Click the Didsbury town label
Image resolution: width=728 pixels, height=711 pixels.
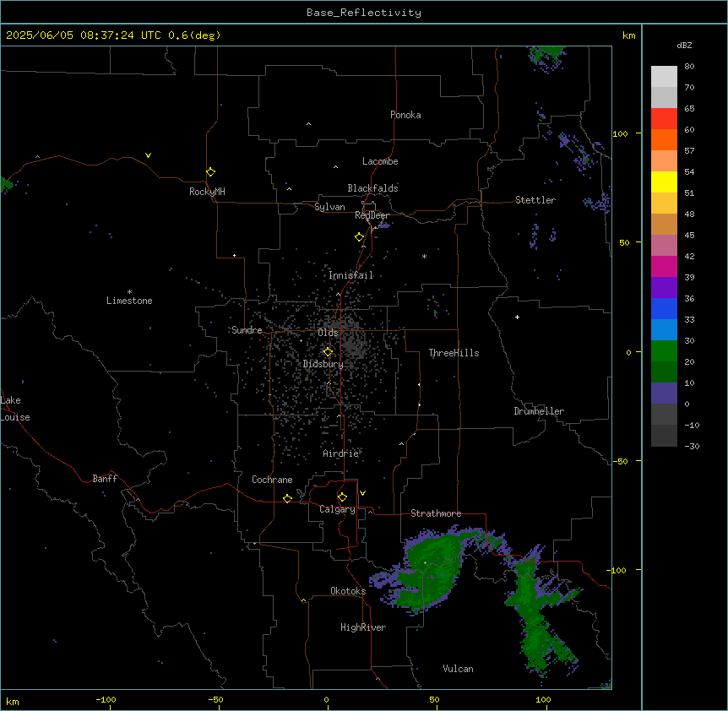tap(323, 364)
